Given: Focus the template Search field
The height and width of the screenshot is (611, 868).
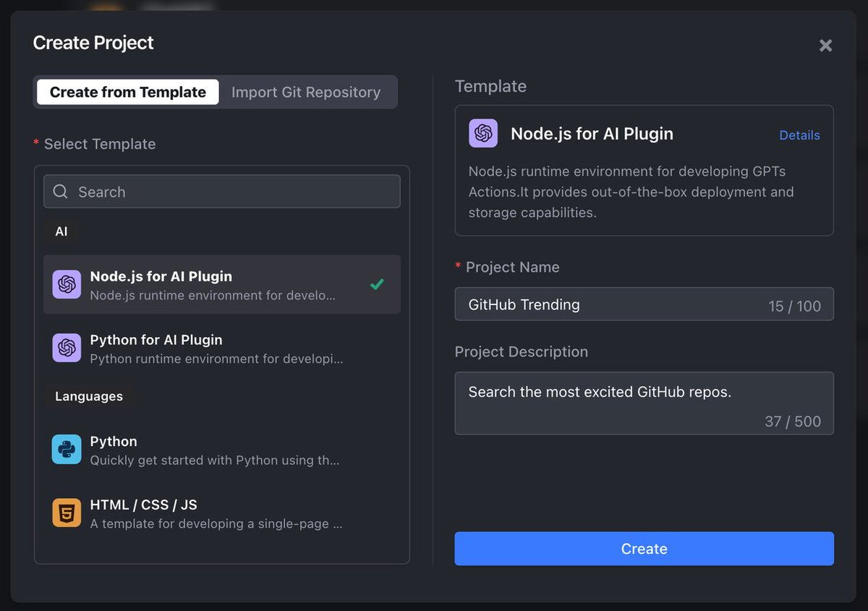Looking at the screenshot, I should coord(231,192).
